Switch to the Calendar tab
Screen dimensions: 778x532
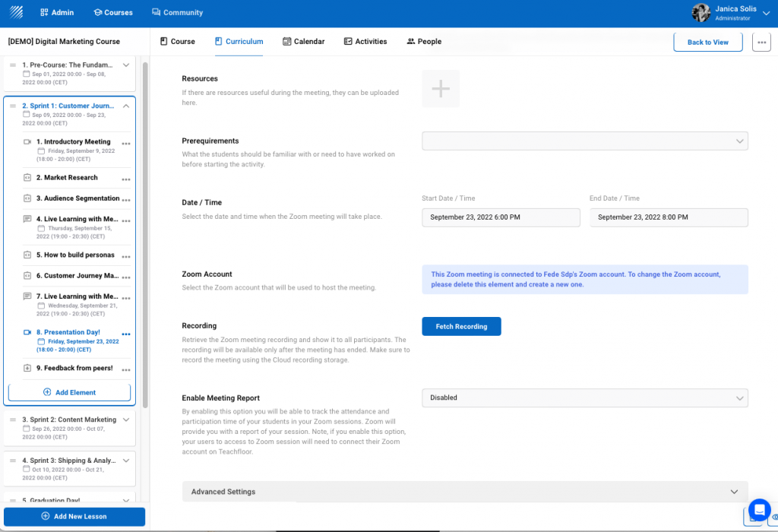click(303, 42)
